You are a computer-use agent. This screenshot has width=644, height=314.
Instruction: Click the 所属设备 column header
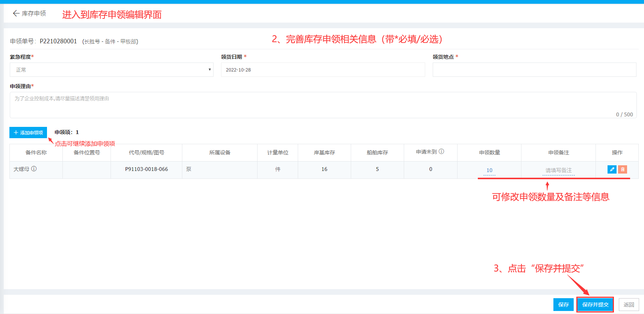pos(220,152)
